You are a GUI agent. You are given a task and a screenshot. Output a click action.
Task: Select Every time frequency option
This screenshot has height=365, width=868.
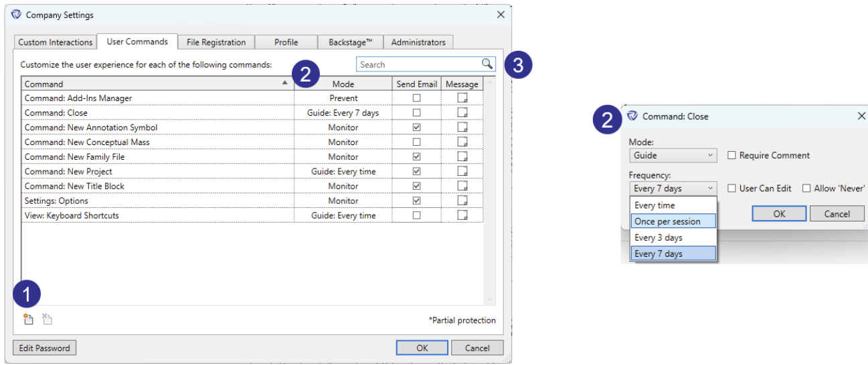coord(673,205)
